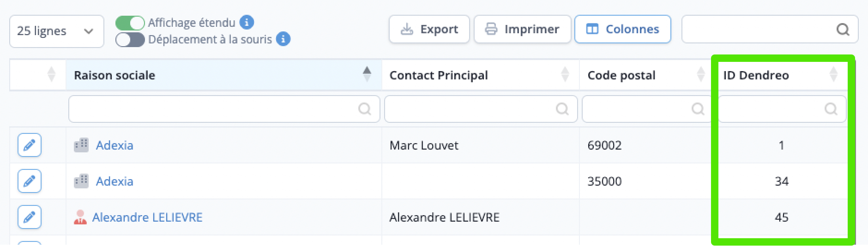Open the Colonnes column chooser

(x=622, y=29)
